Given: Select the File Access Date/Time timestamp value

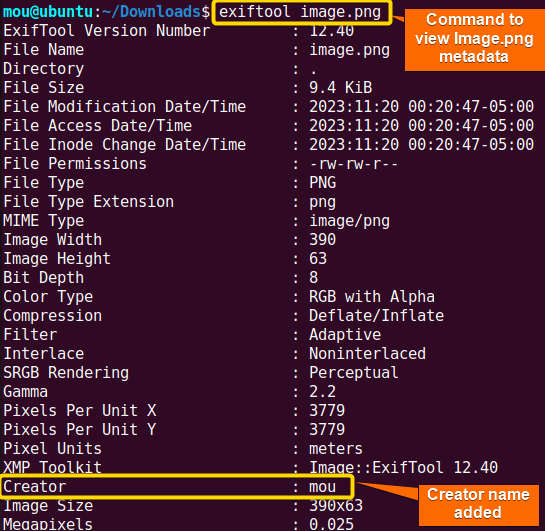Looking at the screenshot, I should pos(422,125).
